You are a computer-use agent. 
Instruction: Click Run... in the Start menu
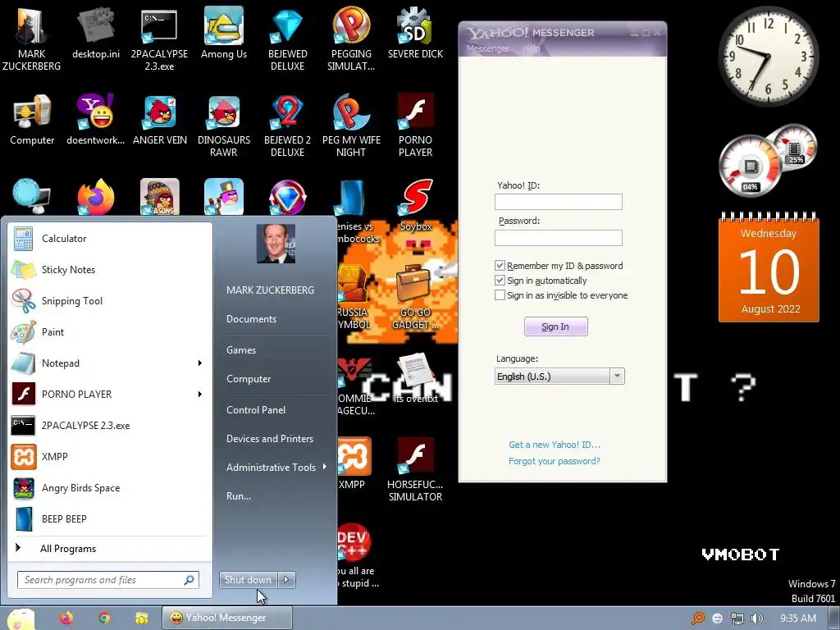(x=239, y=496)
